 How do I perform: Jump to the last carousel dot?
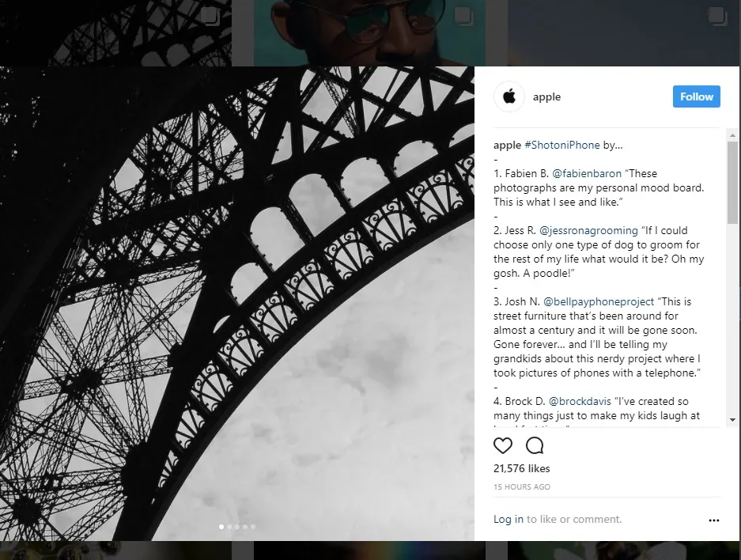[x=253, y=527]
